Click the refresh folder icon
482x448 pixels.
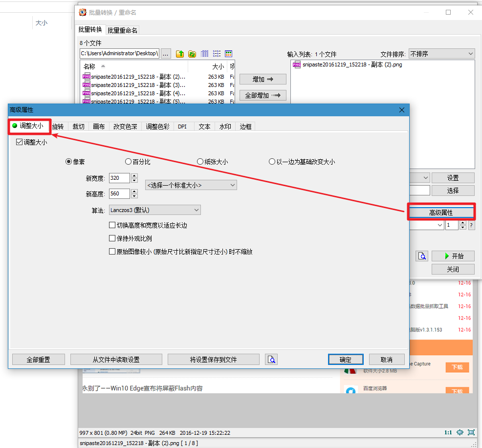point(192,54)
